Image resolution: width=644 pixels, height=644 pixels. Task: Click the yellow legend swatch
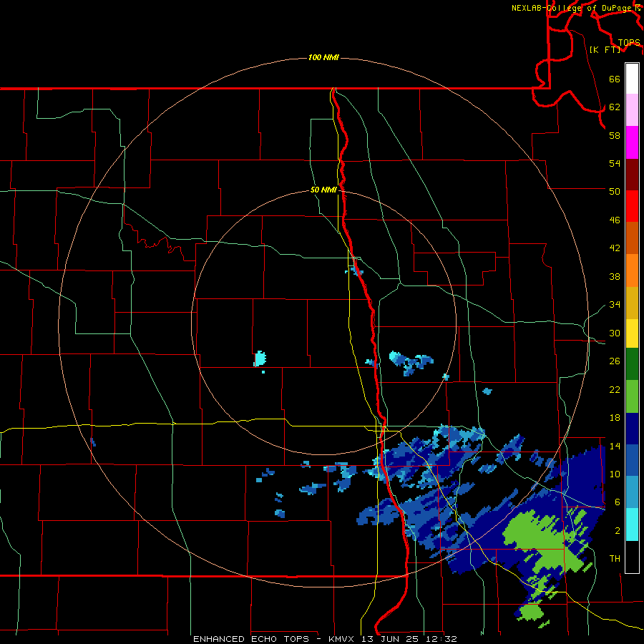coord(632,333)
